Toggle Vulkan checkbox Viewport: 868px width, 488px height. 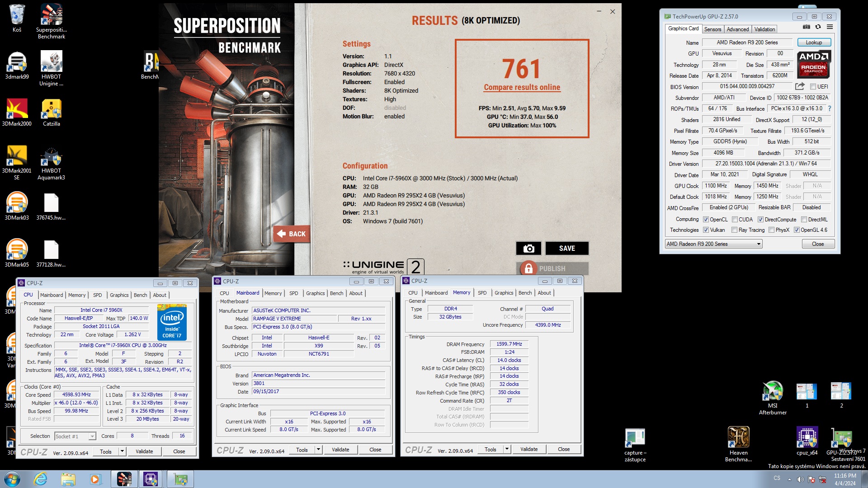(706, 230)
